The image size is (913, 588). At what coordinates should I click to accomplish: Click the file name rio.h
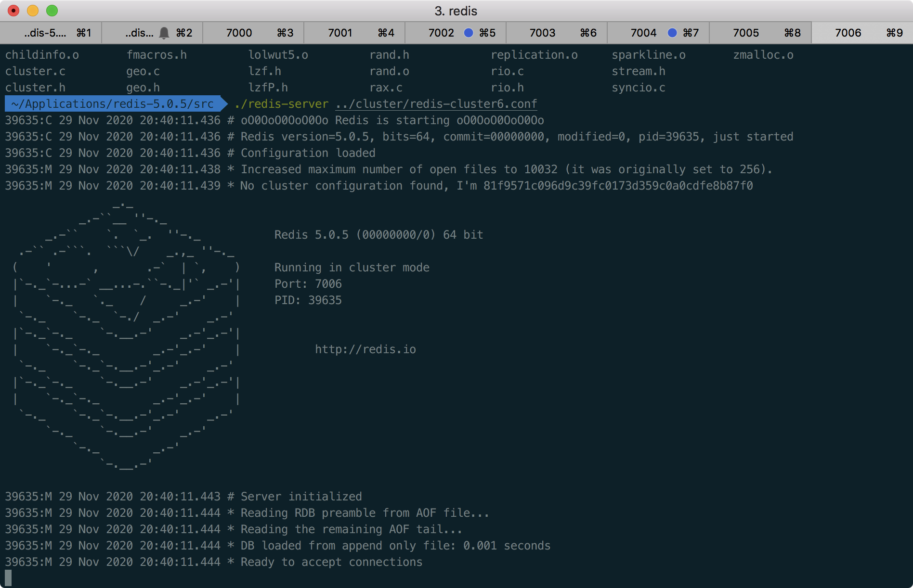(508, 88)
